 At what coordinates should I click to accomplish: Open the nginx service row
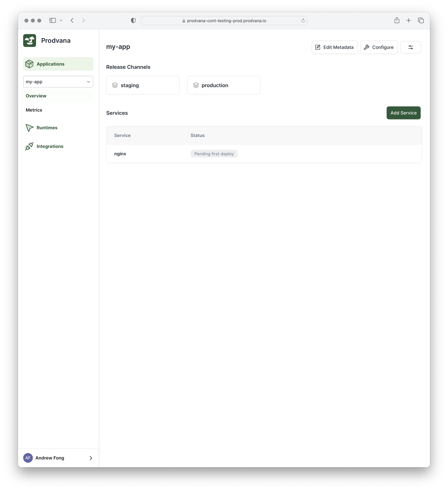click(120, 154)
